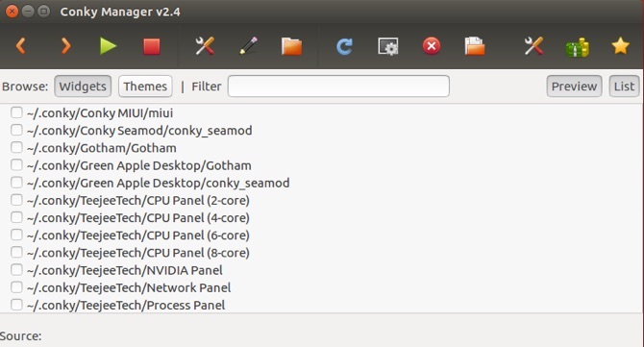Switch browse mode to Widgets
This screenshot has width=644, height=347.
click(83, 87)
